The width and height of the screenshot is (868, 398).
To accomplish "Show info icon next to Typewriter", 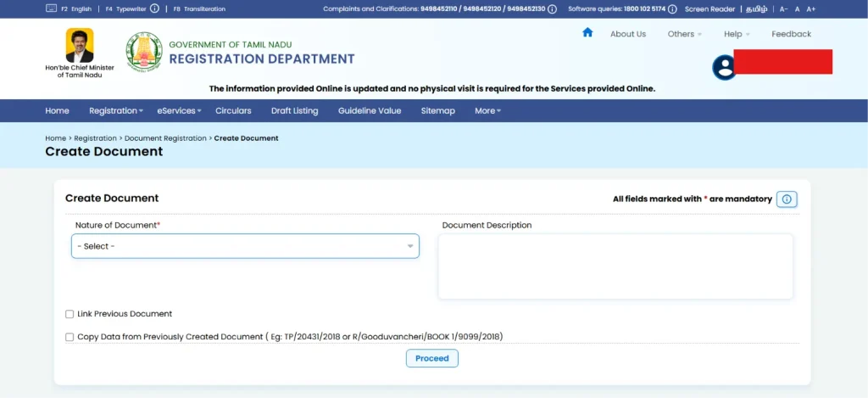I will pos(154,8).
